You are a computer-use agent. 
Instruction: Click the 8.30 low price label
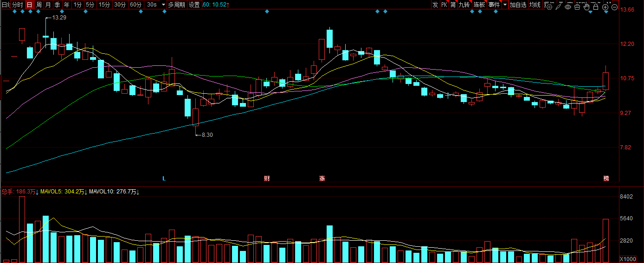tap(207, 135)
